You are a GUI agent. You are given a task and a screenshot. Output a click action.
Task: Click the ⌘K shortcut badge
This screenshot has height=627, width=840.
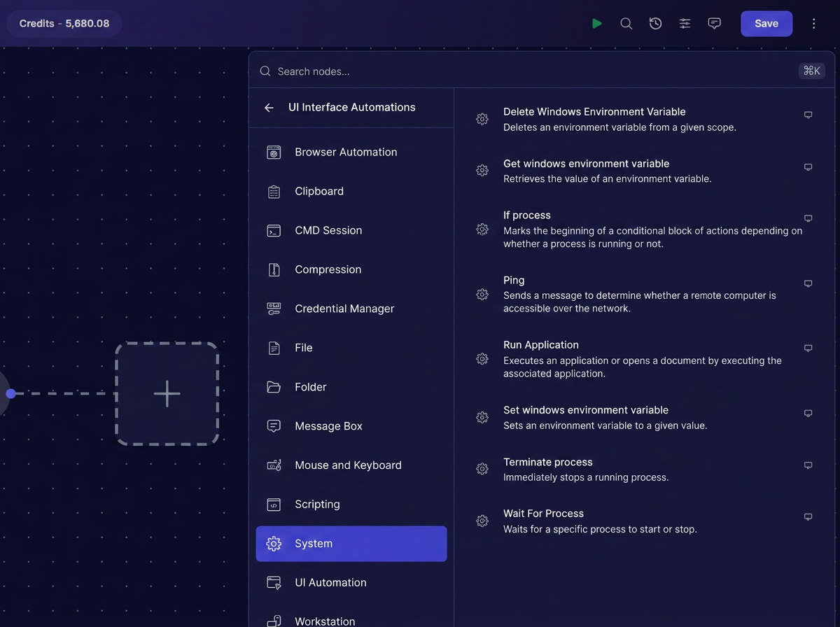(x=812, y=71)
